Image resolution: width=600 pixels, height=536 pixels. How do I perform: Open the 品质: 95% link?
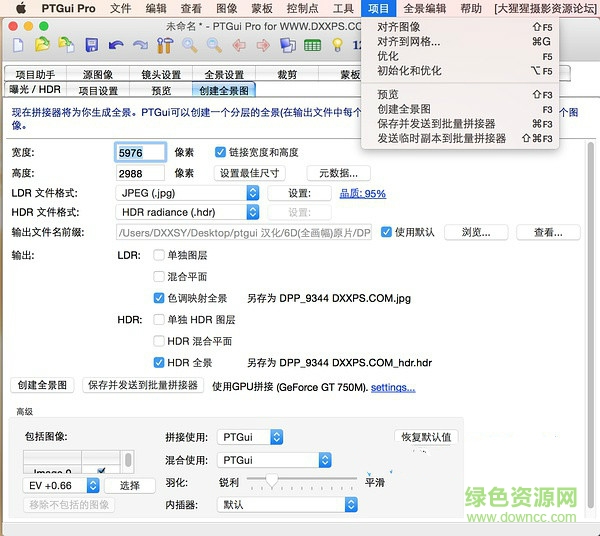[x=363, y=194]
